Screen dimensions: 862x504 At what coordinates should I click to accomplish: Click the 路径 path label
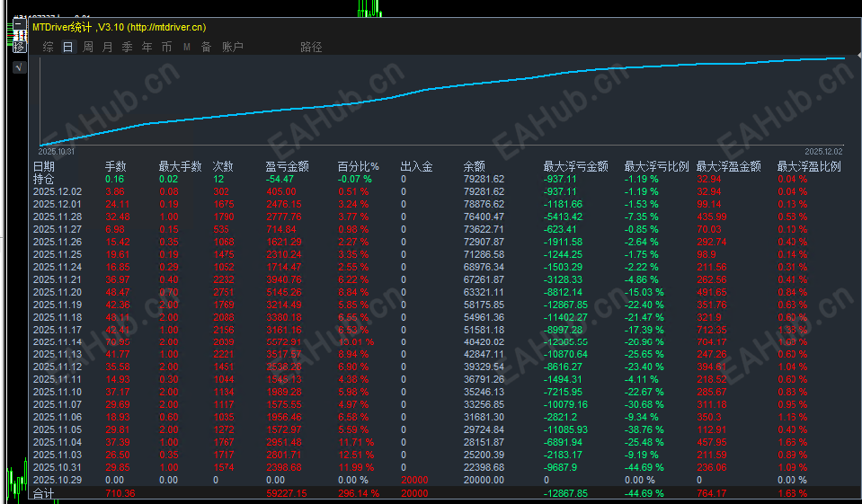click(x=311, y=48)
